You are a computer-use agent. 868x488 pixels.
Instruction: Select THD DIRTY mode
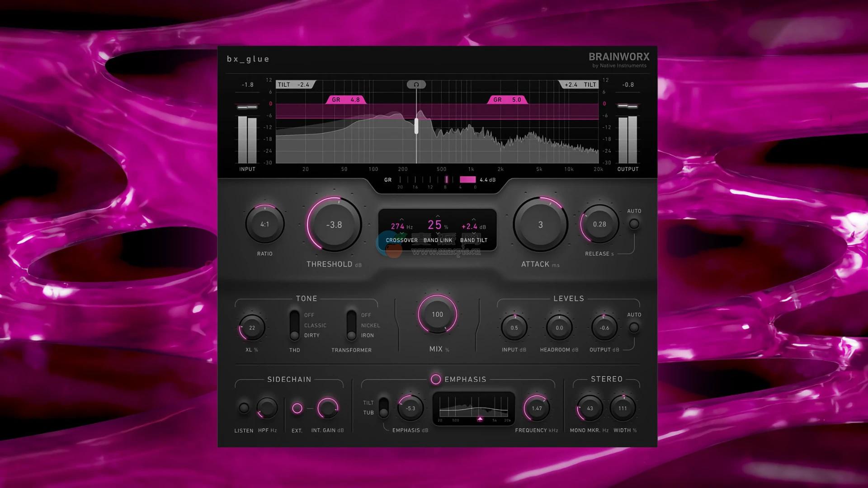(x=312, y=335)
